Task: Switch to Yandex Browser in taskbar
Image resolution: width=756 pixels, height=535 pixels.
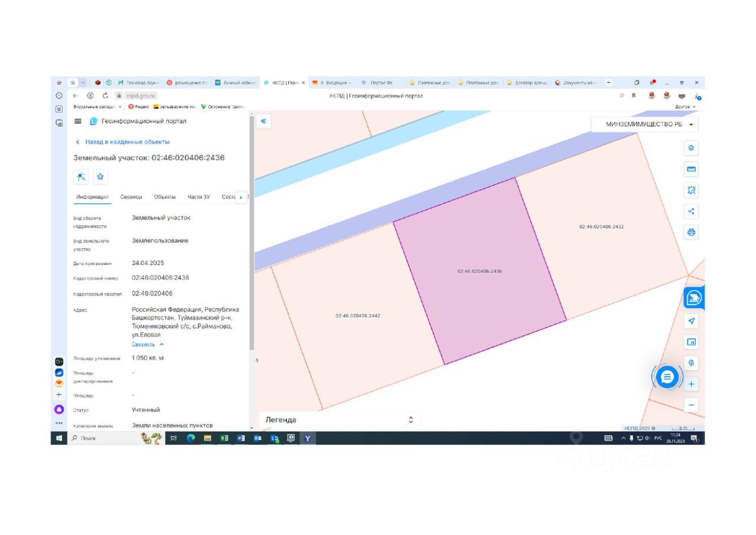Action: point(308,438)
